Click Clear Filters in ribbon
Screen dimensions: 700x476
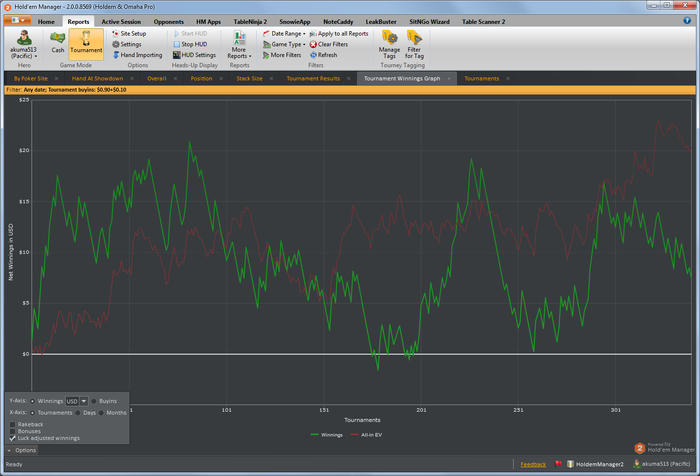point(332,44)
